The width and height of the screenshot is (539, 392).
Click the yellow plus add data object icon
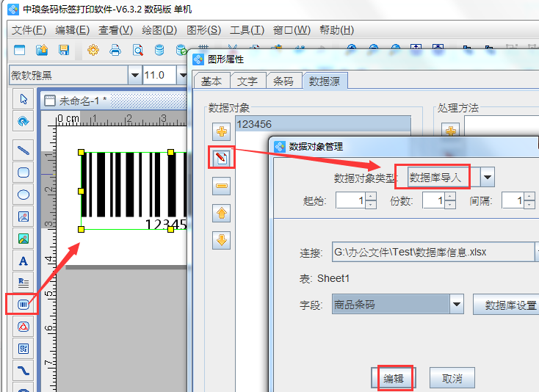point(222,131)
